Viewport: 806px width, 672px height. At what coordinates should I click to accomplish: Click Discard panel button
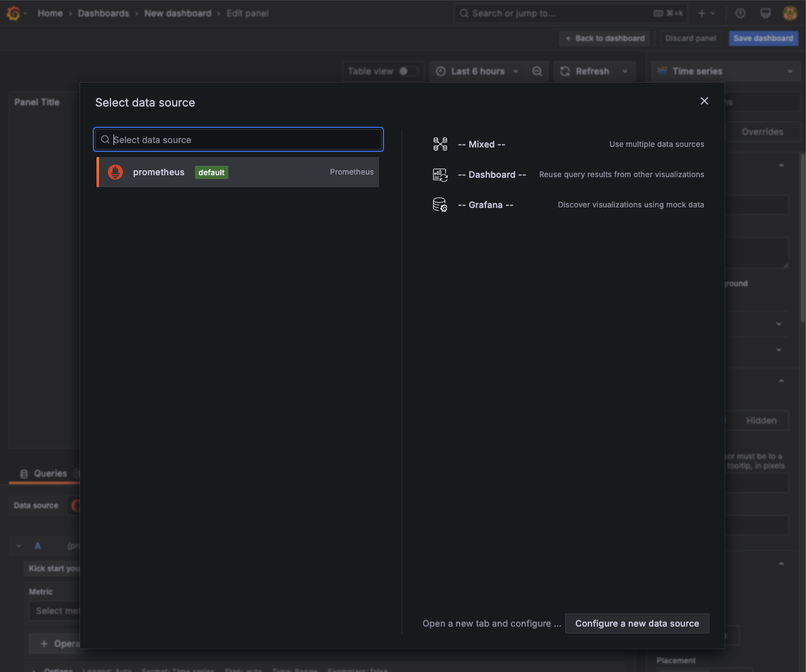[691, 38]
